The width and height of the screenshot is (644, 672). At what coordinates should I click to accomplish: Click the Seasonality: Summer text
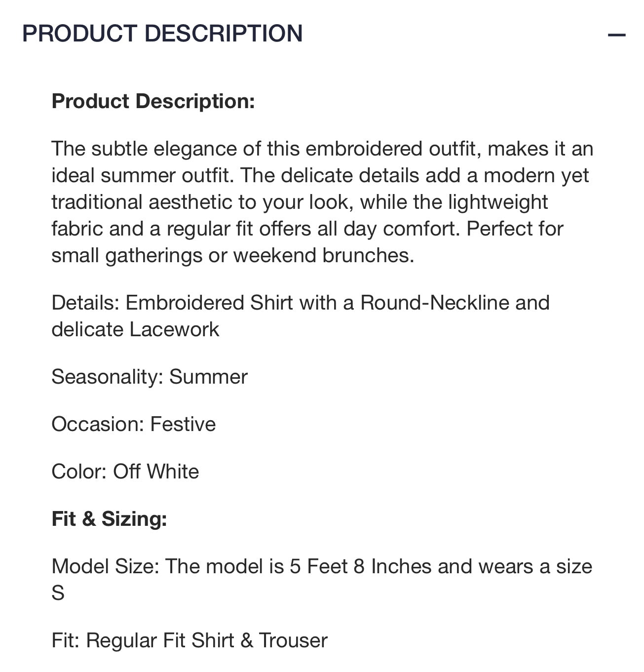(150, 377)
